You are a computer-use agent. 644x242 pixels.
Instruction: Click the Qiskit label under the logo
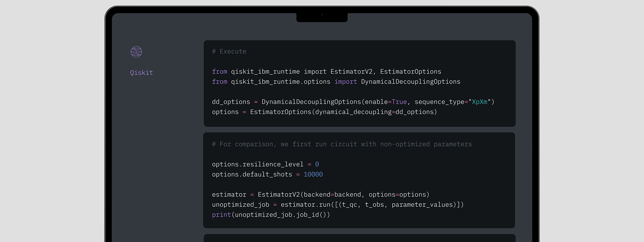pos(141,73)
